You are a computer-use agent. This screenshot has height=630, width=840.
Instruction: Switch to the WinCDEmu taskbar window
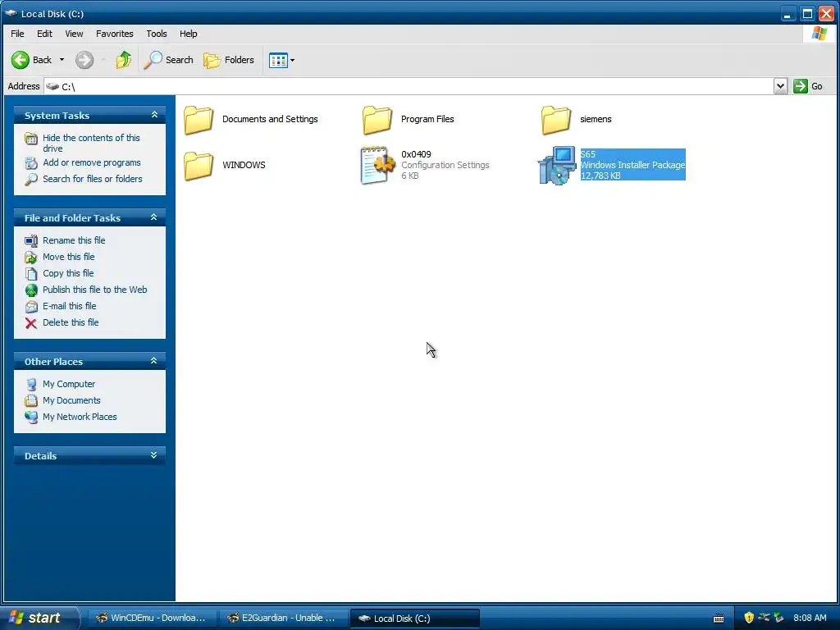(x=151, y=619)
